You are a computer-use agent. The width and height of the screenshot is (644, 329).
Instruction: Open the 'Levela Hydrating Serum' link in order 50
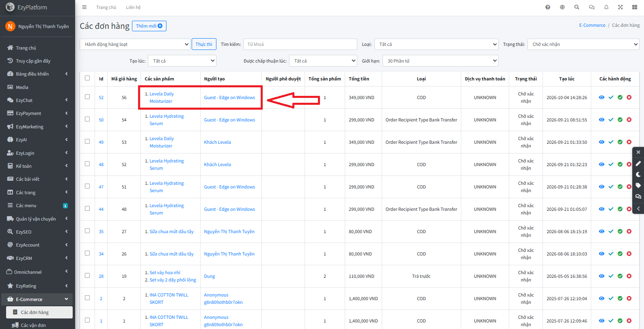[x=166, y=120]
